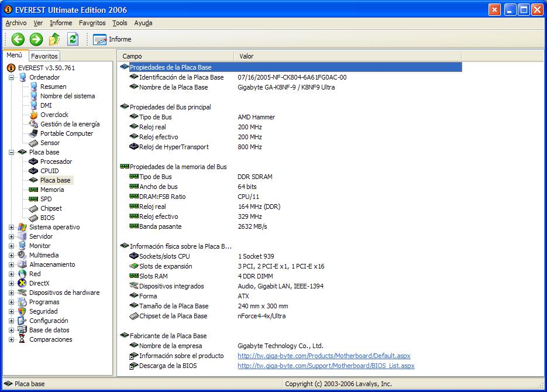Screen dimensions: 547x392
Task: Click the Almacenamiento drive icon
Action: click(x=22, y=264)
